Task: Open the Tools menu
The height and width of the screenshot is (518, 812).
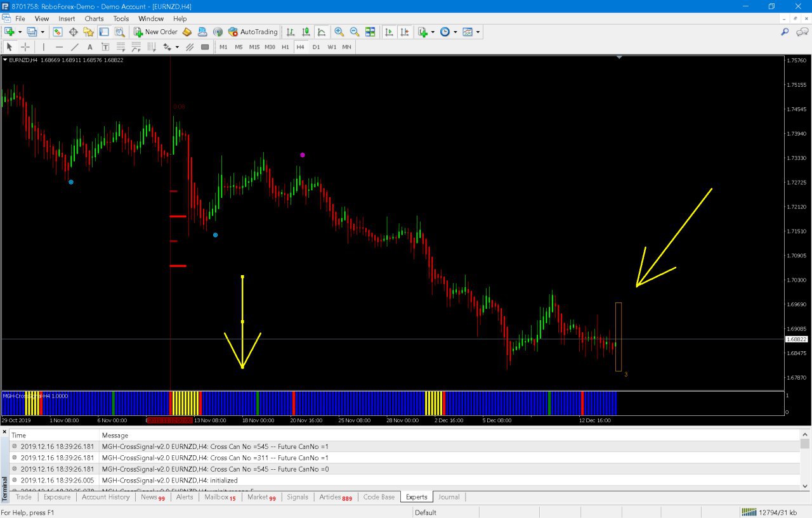Action: click(121, 18)
